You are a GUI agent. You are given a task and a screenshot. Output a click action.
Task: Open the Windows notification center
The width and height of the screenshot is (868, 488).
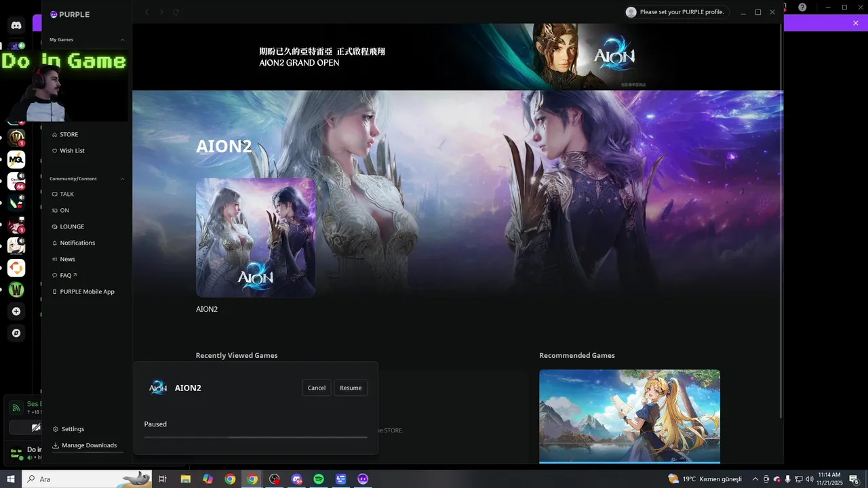(854, 479)
